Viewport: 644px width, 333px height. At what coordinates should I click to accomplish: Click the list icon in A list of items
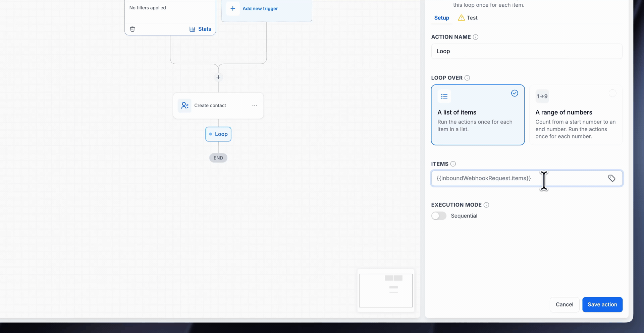[x=444, y=96]
